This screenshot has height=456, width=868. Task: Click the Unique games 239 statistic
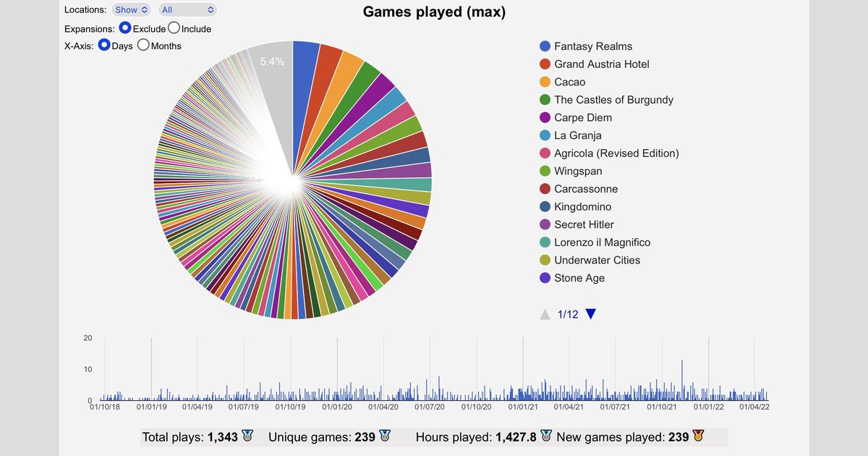click(x=322, y=436)
